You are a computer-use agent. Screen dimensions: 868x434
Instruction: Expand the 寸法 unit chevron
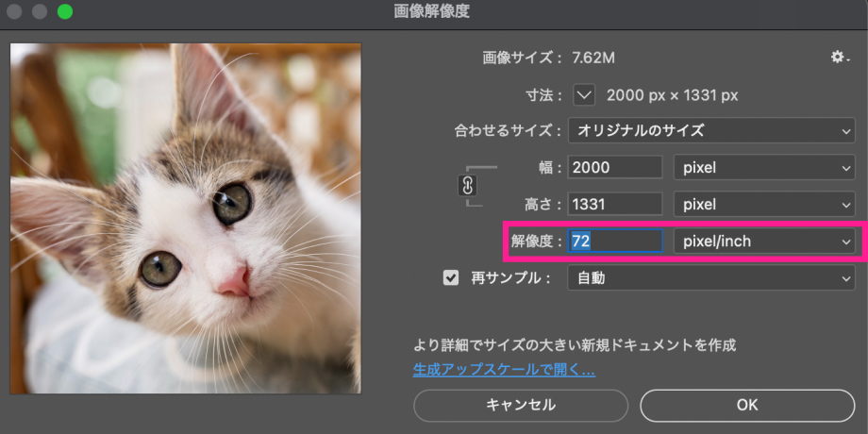tap(585, 95)
